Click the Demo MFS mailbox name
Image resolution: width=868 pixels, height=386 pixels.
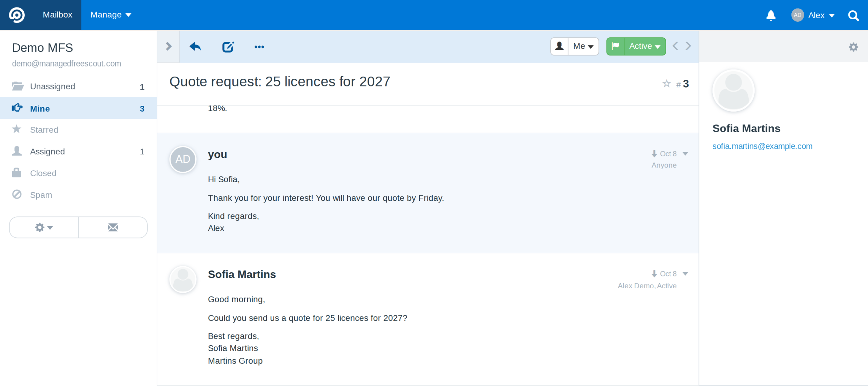(42, 48)
